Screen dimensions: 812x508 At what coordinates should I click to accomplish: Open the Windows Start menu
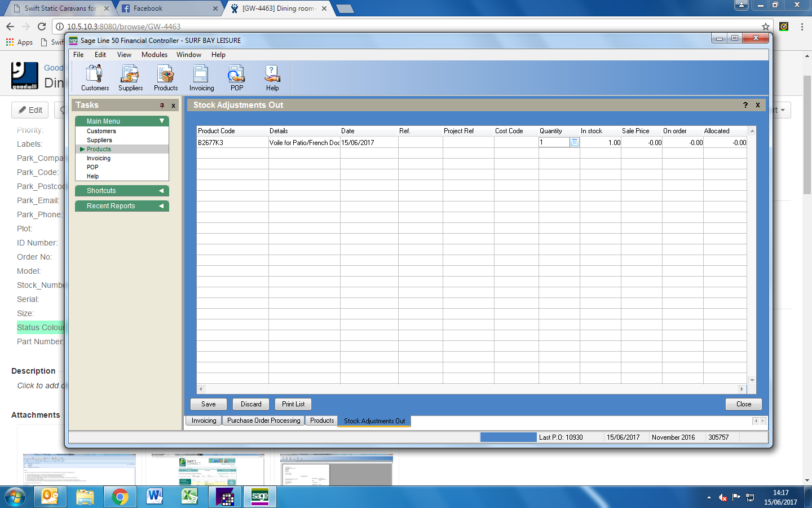pyautogui.click(x=15, y=497)
